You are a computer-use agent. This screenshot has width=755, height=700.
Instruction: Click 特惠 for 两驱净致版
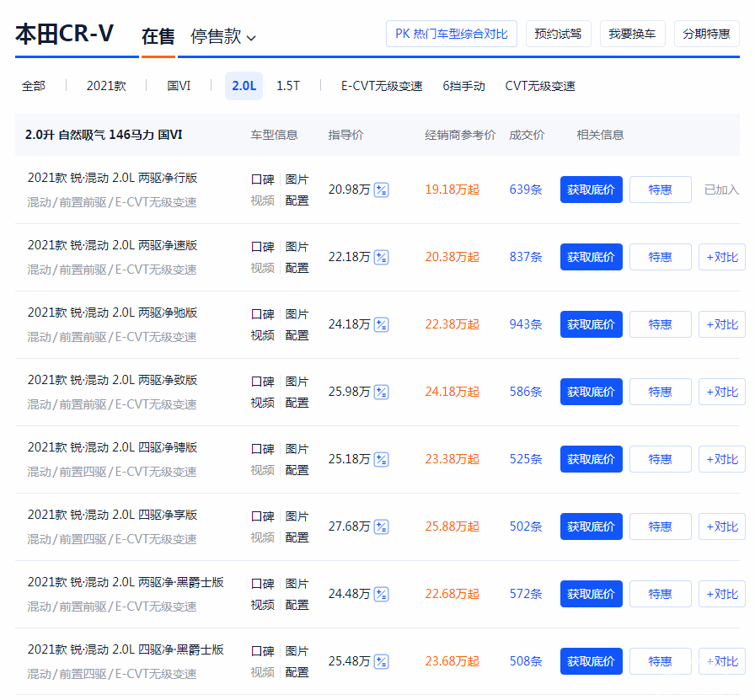(x=660, y=392)
